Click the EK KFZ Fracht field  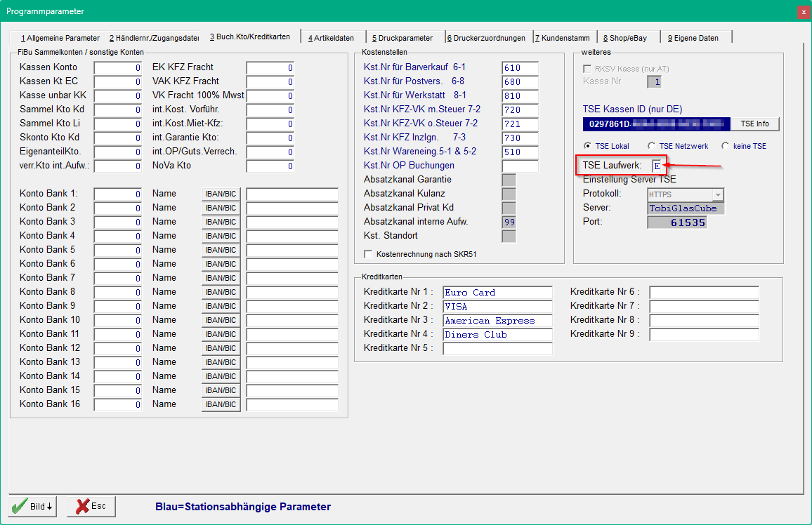[270, 68]
